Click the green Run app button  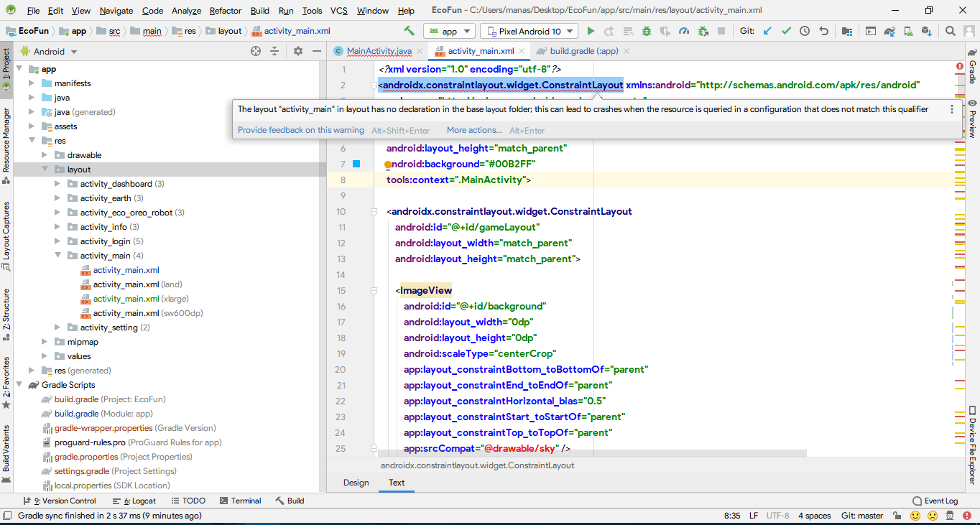click(x=591, y=31)
